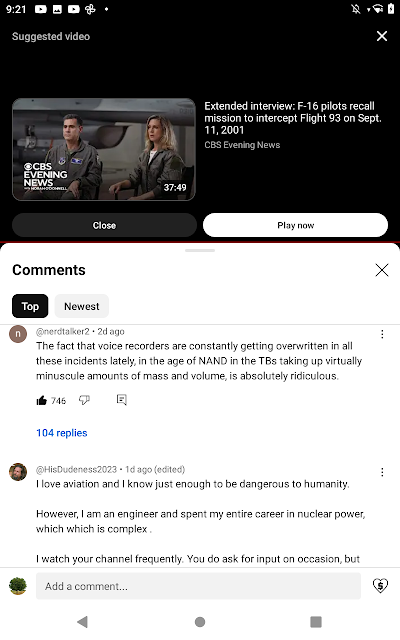The height and width of the screenshot is (640, 400).
Task: Switch comments sorting to Newest
Action: tap(82, 306)
